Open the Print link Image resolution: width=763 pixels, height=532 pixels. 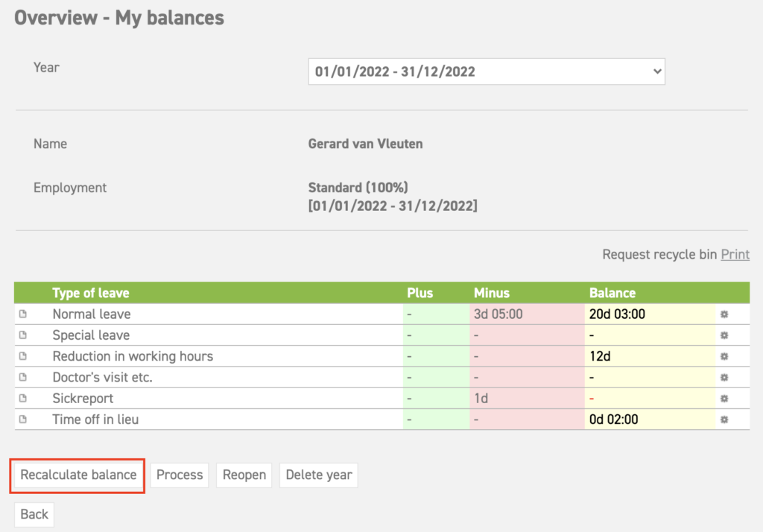coord(735,254)
